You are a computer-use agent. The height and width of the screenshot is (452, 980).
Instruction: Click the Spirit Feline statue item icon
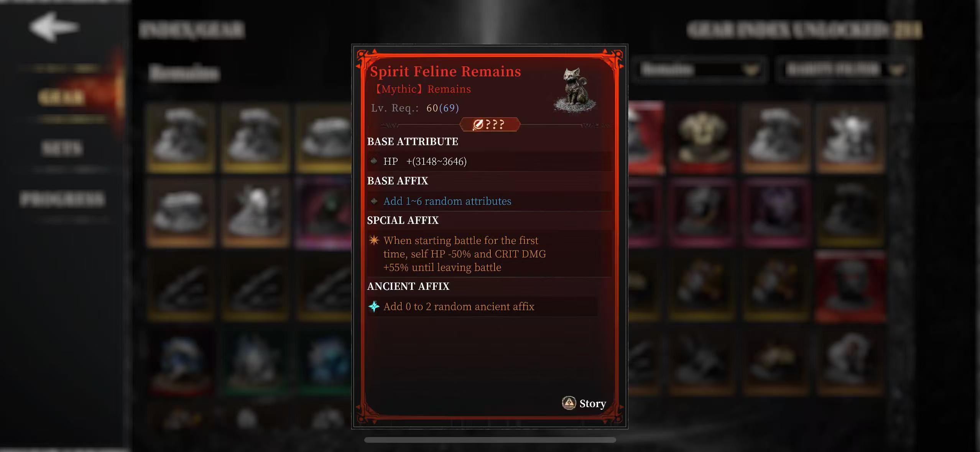[575, 89]
